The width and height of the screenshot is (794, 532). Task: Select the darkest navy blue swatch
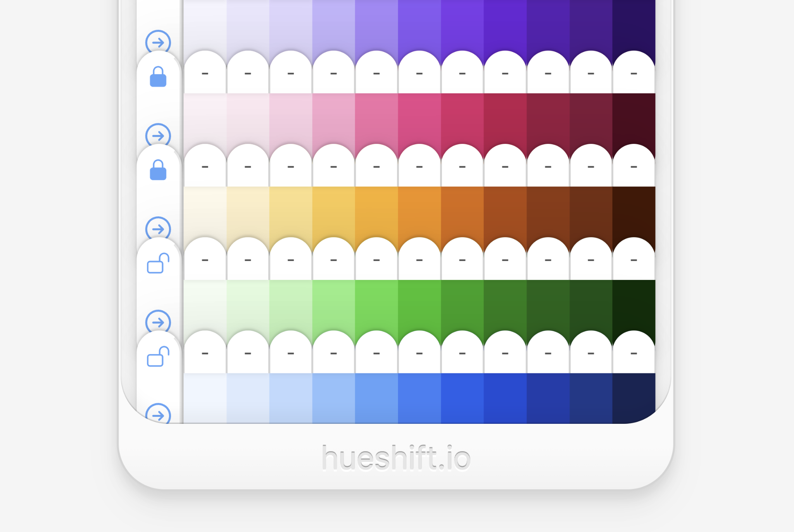coord(633,396)
